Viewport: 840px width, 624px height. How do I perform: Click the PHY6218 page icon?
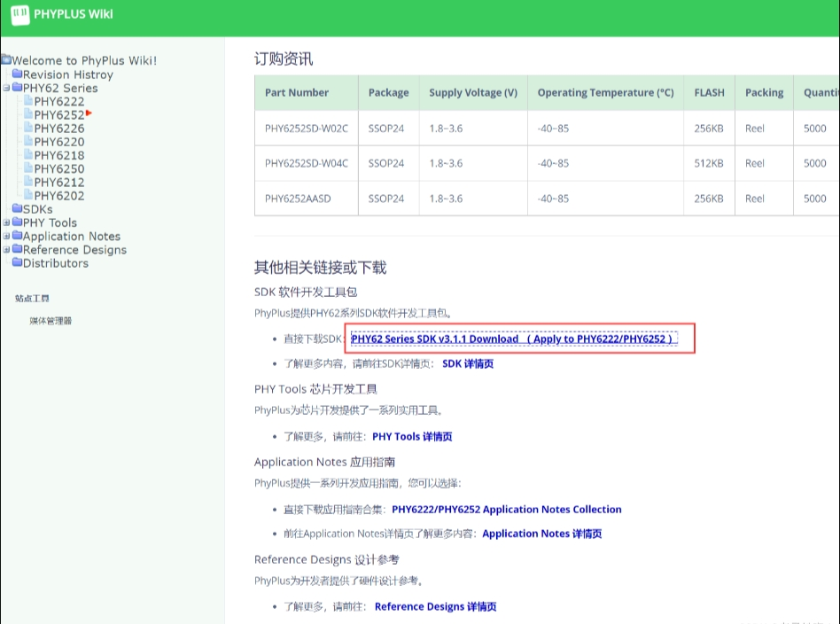pos(29,154)
